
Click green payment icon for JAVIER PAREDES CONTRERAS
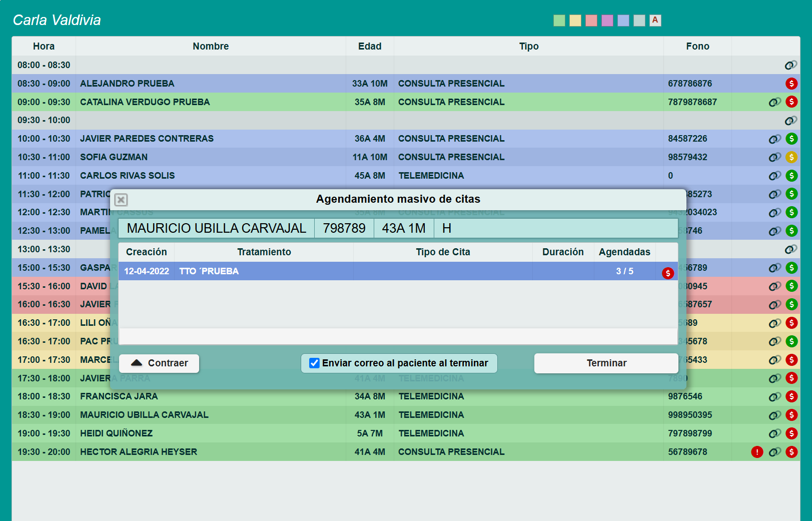point(791,139)
